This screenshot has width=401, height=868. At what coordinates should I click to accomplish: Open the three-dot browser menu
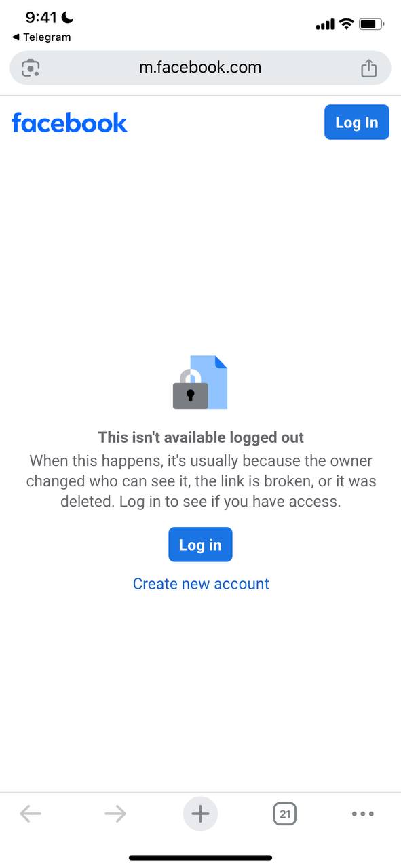[363, 814]
